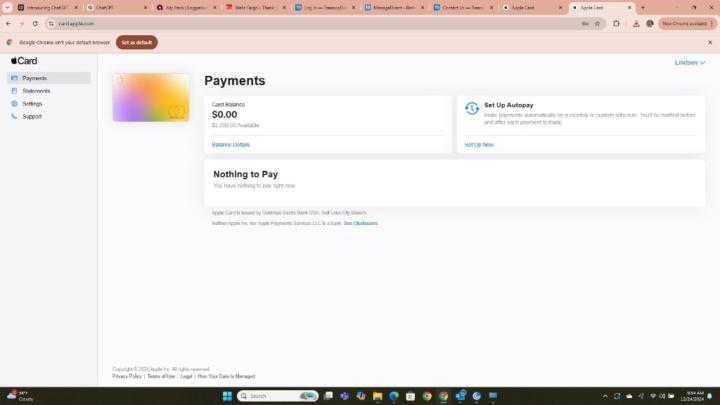Click the site info icon in the address bar

(51, 23)
